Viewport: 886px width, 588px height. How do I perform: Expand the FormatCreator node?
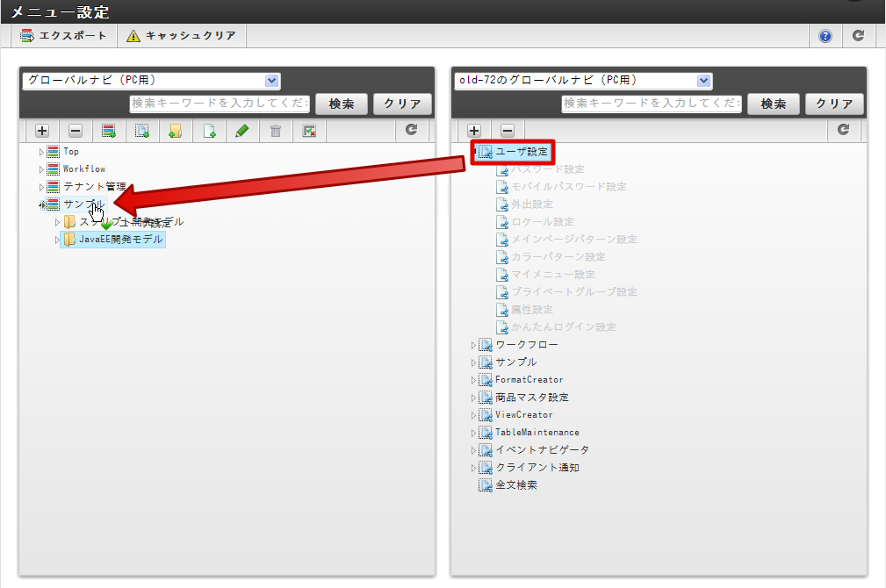tap(473, 381)
